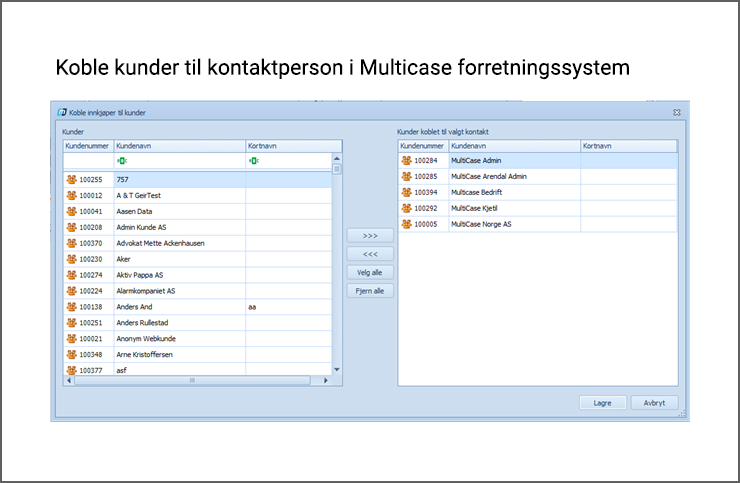The image size is (740, 483).
Task: Select the customer Aasen Data
Action: click(198, 211)
